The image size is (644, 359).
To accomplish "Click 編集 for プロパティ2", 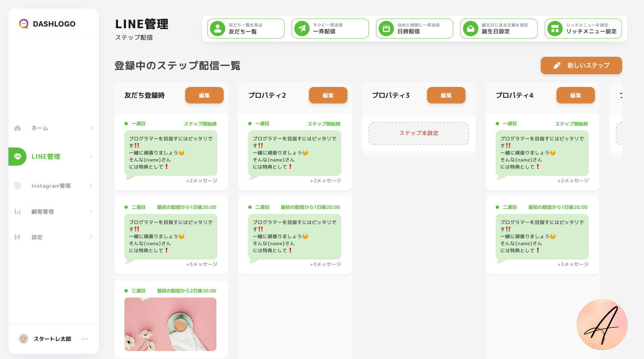I will click(328, 95).
